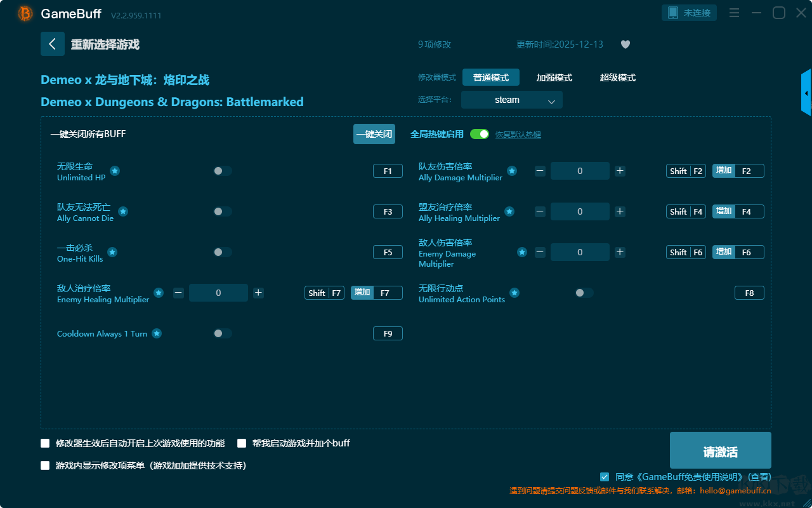The width and height of the screenshot is (812, 508).
Task: Decrease Ally Healing Multiplier with minus
Action: coord(540,211)
